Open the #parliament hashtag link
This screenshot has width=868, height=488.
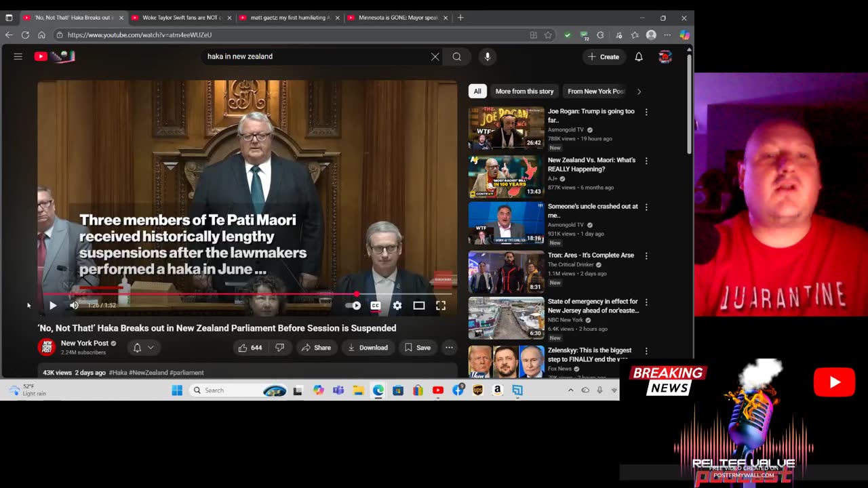186,373
